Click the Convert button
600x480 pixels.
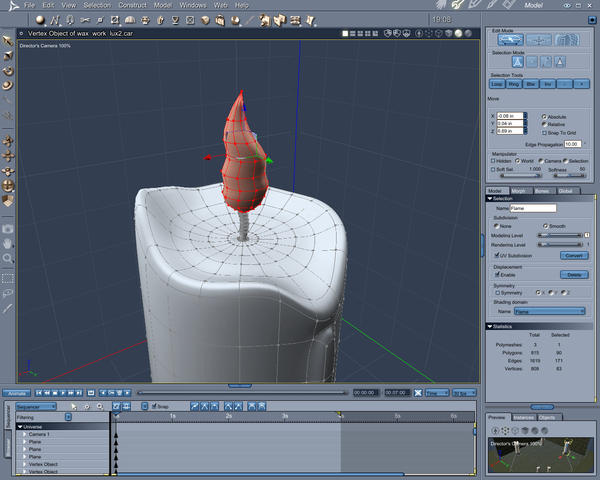574,255
